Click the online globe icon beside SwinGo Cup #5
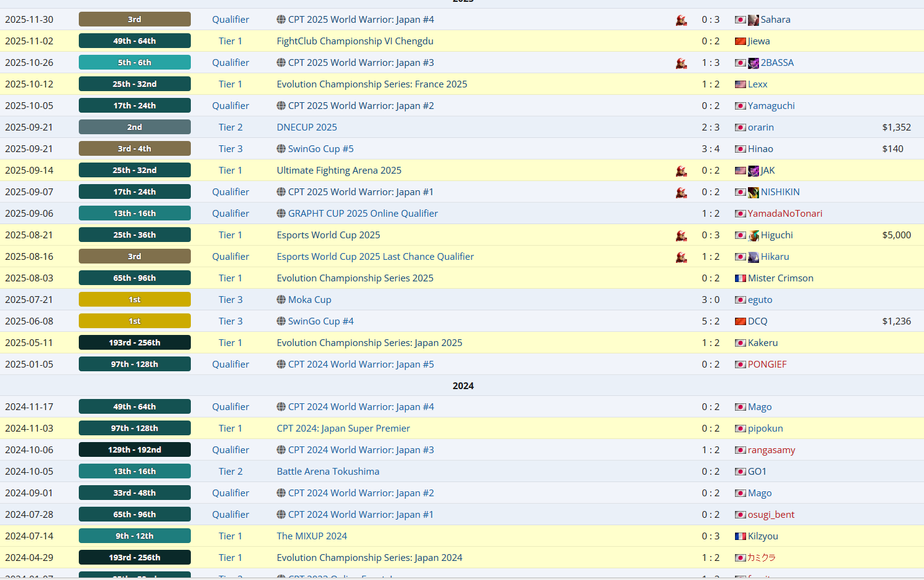The image size is (924, 580). point(281,149)
